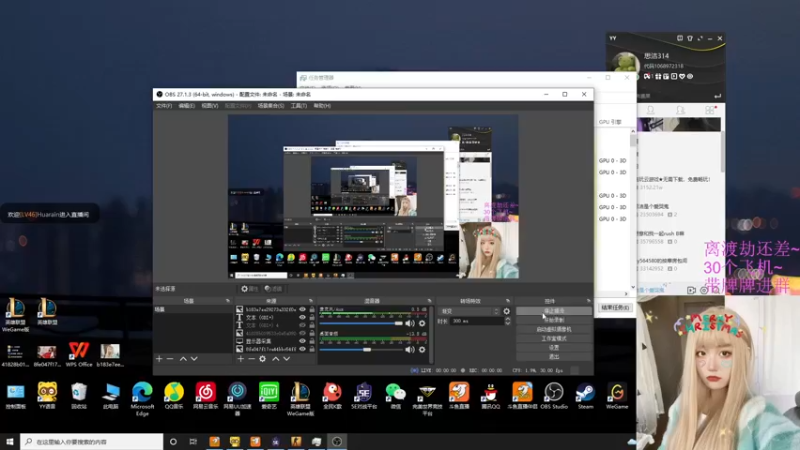The height and width of the screenshot is (450, 800).
Task: Open the 文件(F) menu in OBS
Action: [x=164, y=106]
